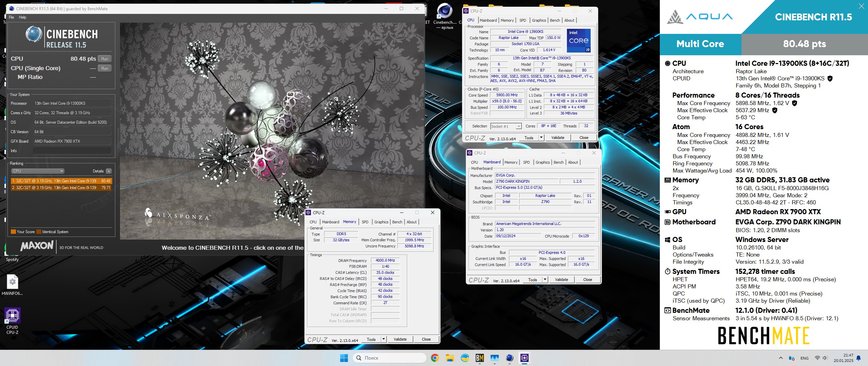
Task: Open the notification bell in the system tray
Action: (x=859, y=358)
